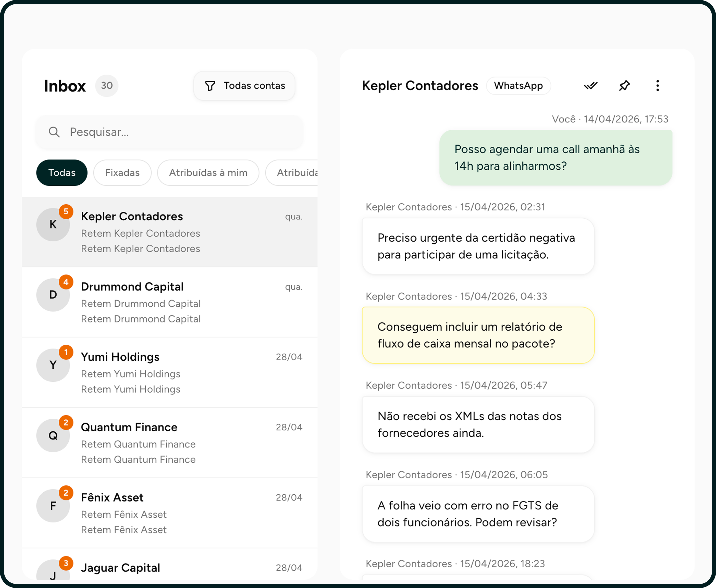The image size is (716, 588).
Task: Click the message about erro no FGTS
Action: (478, 514)
